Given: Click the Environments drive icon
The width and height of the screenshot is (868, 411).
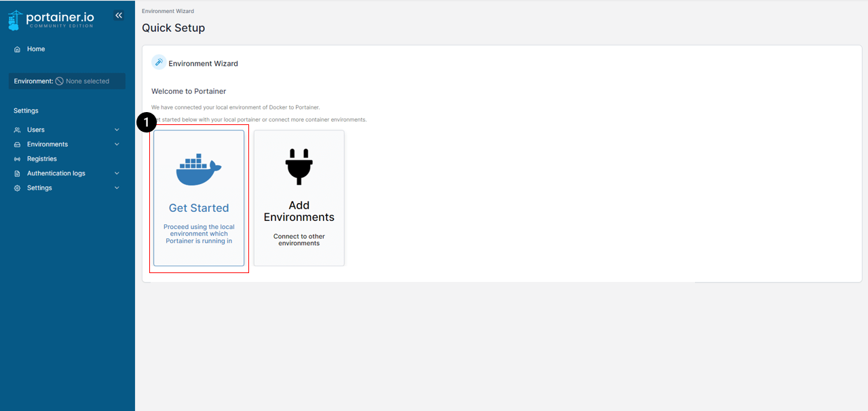Looking at the screenshot, I should (x=18, y=145).
